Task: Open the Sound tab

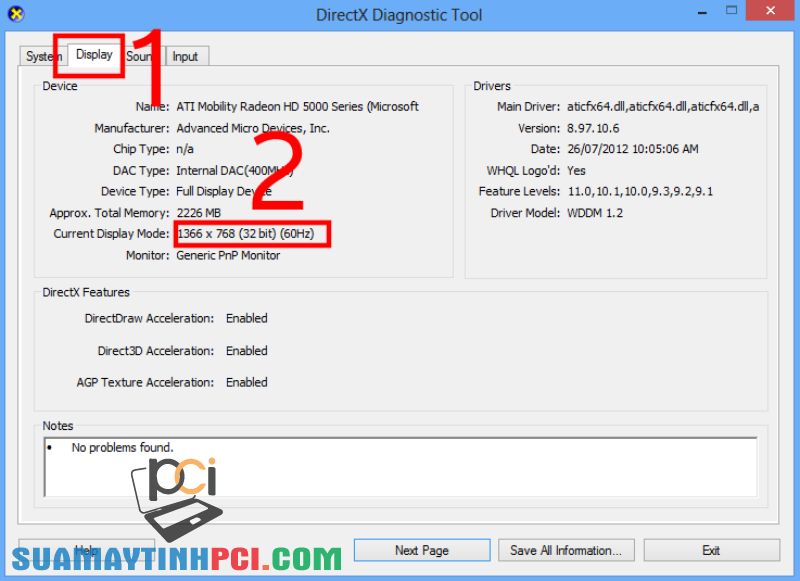Action: (142, 56)
